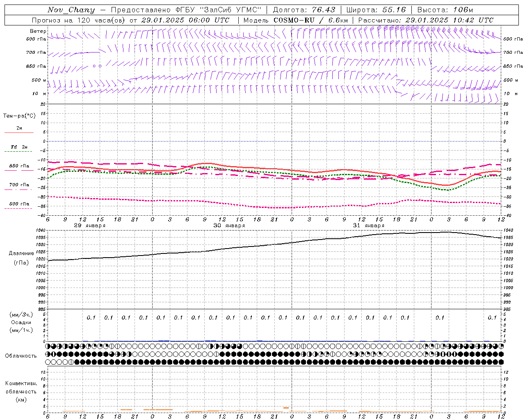525x420 pixels.
Task: Click the forecast start time 29.01.2025 06:00 UTC
Action: pyautogui.click(x=185, y=20)
